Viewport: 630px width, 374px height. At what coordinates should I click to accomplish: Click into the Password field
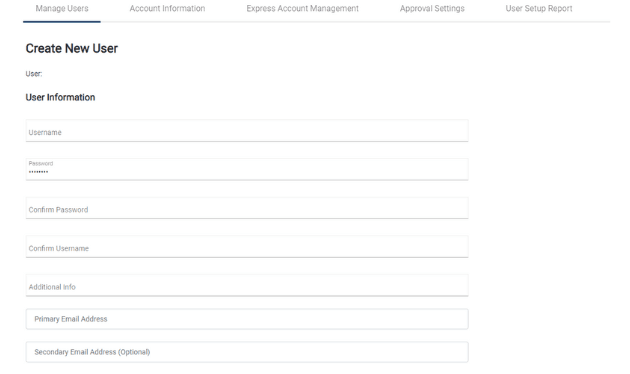247,169
